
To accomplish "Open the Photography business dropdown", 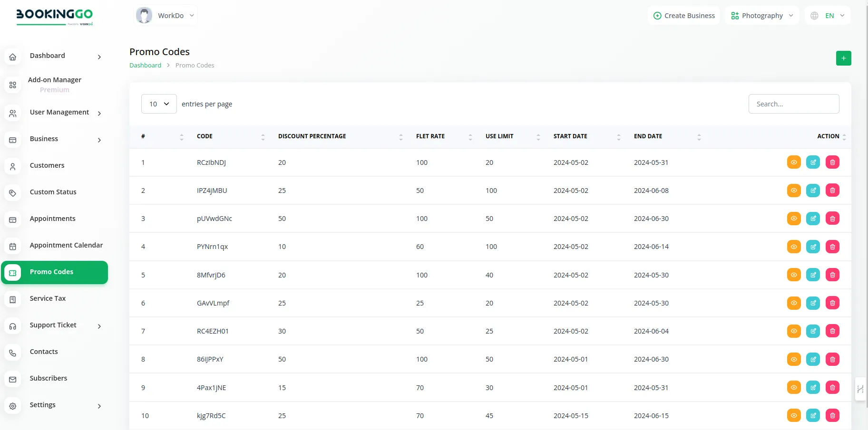I will (x=762, y=16).
